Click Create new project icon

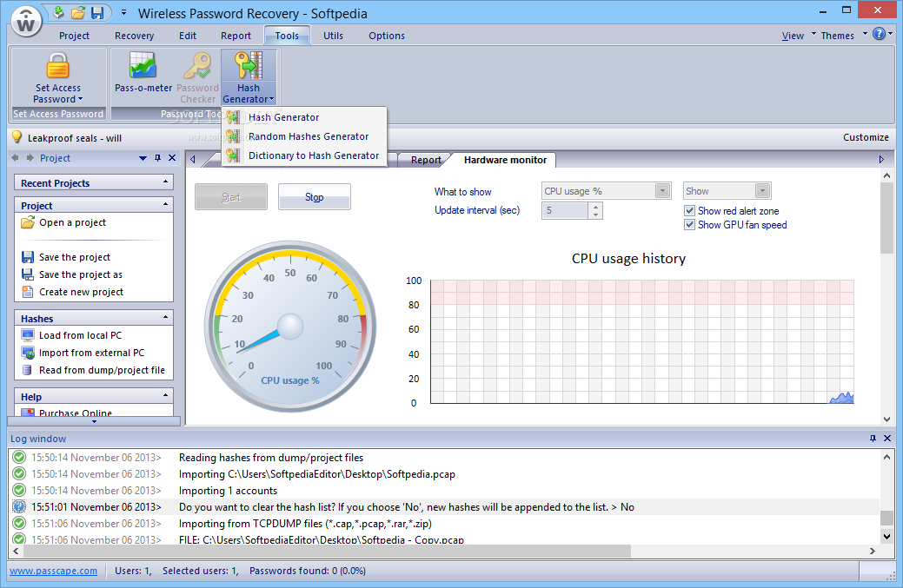click(x=28, y=292)
